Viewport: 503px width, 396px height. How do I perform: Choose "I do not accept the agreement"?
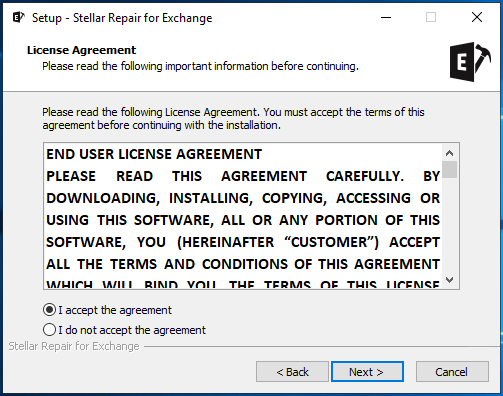[x=49, y=330]
